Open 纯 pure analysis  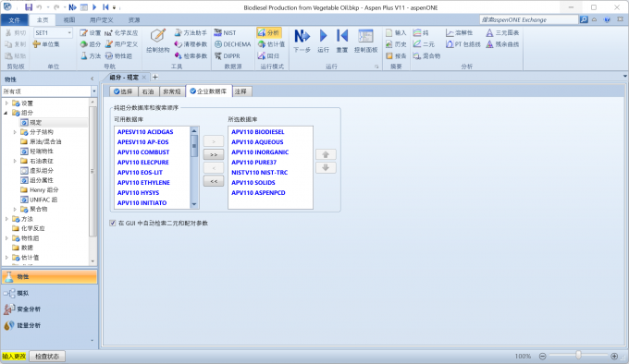(x=421, y=33)
